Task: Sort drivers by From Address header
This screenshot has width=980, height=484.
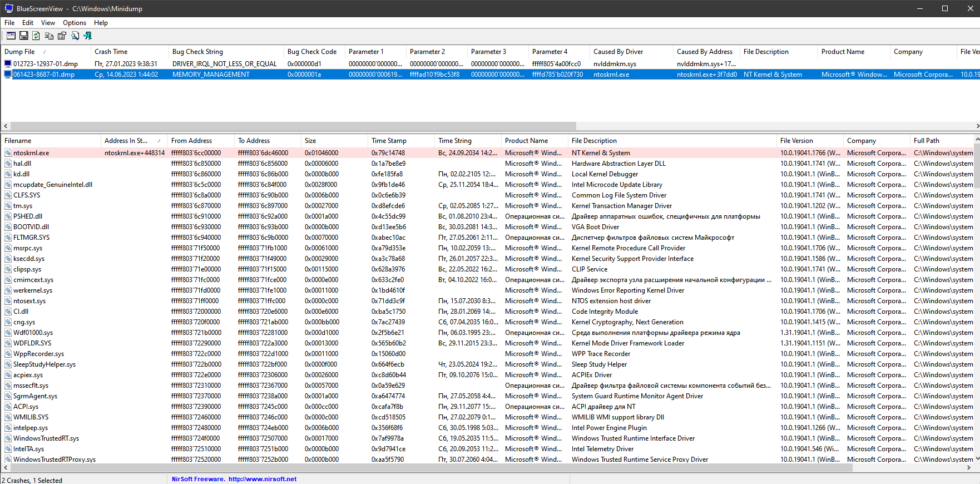Action: pyautogui.click(x=200, y=141)
